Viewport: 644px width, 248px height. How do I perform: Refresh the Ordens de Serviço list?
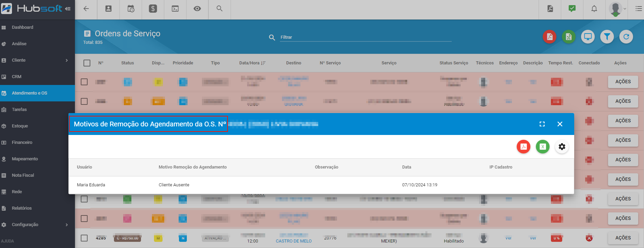click(626, 37)
